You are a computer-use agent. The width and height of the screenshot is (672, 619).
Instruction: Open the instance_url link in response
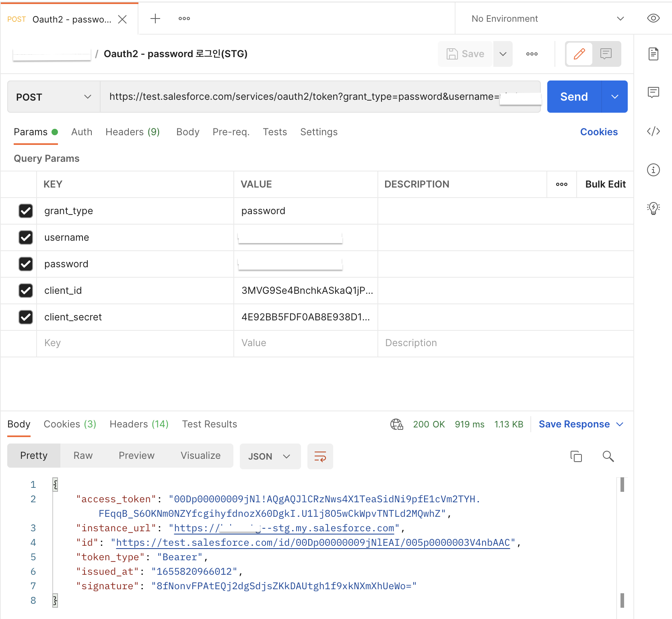click(x=284, y=528)
